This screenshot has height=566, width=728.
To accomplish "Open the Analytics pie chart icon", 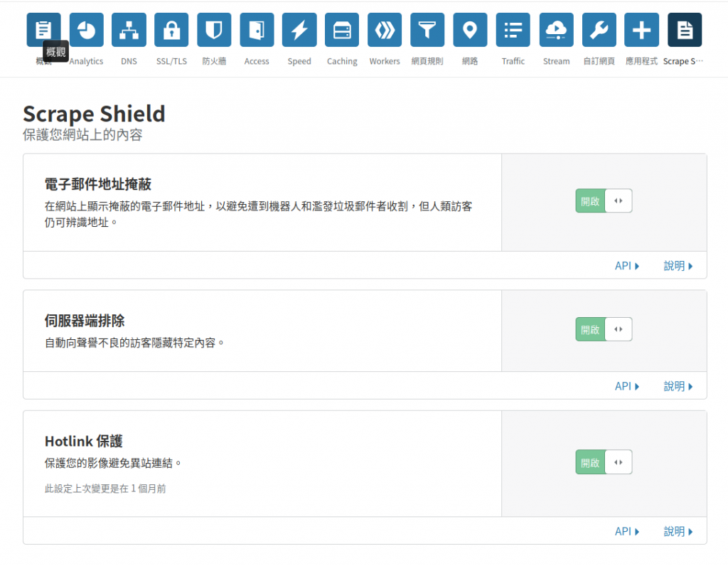I will click(x=86, y=30).
